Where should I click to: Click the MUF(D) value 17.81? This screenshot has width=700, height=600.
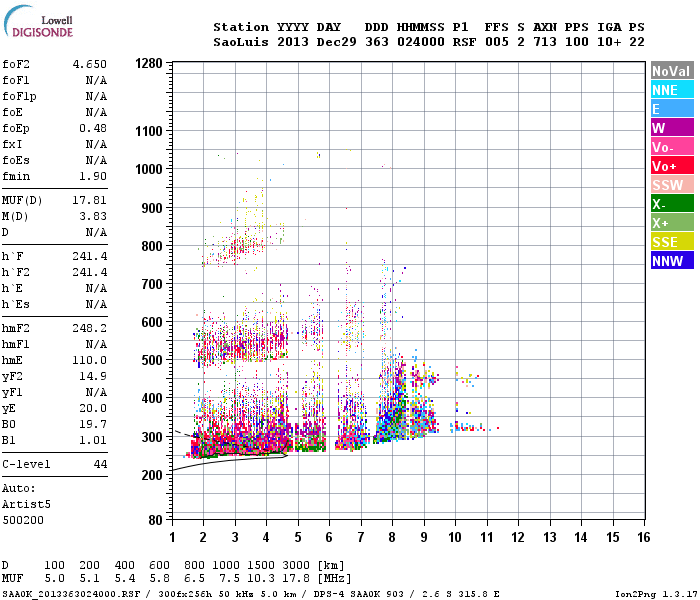tap(90, 200)
